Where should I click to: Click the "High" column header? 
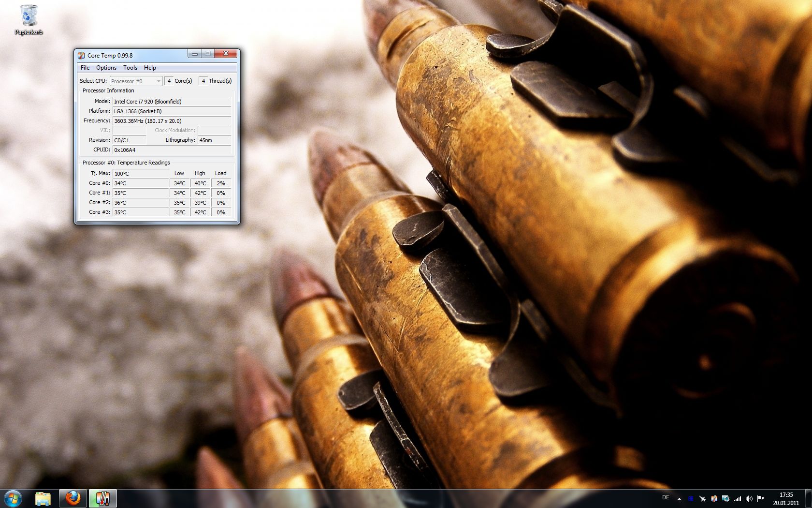pos(200,173)
